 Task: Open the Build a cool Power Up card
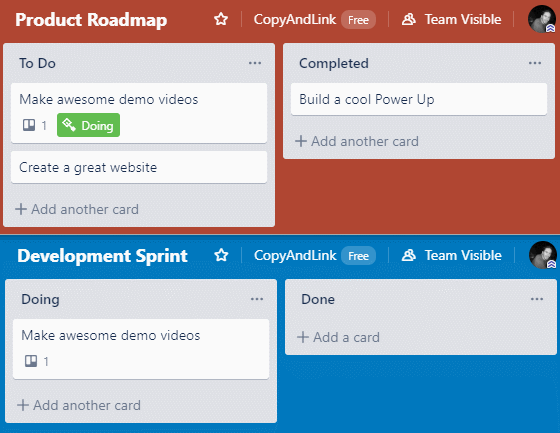click(419, 99)
